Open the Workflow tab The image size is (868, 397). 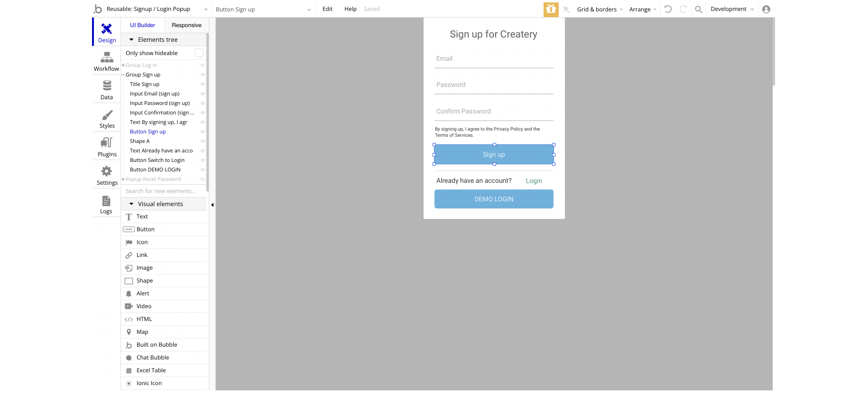107,61
